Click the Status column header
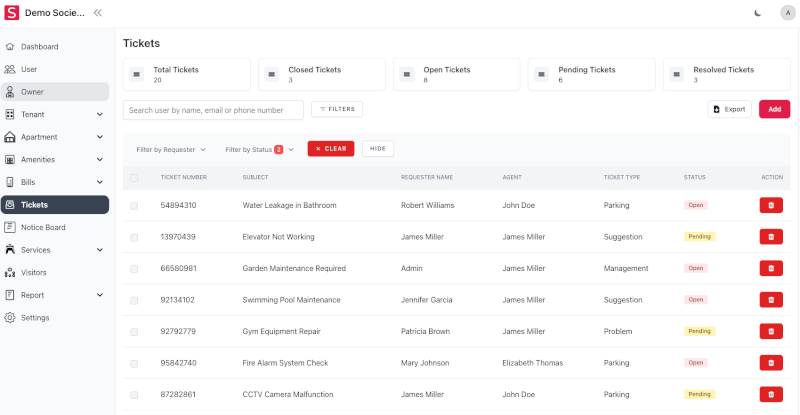The width and height of the screenshot is (800, 415). pos(694,177)
